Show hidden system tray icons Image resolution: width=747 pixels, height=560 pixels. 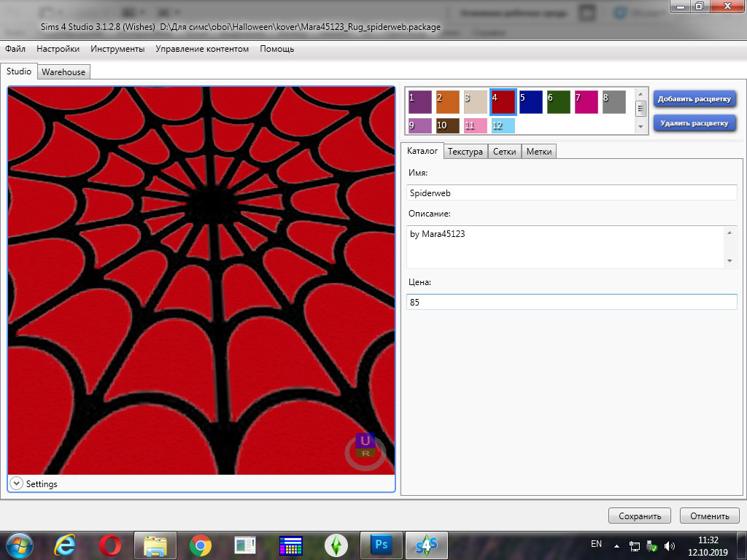[617, 546]
